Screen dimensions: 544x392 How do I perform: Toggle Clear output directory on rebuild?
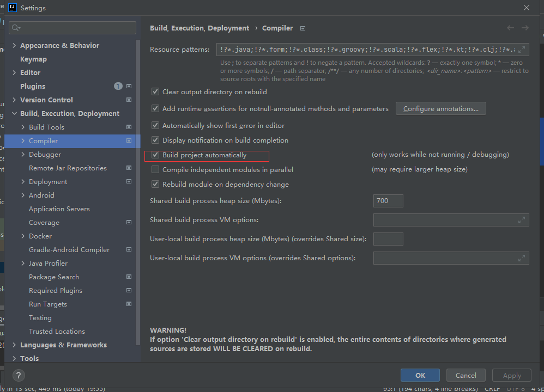155,92
